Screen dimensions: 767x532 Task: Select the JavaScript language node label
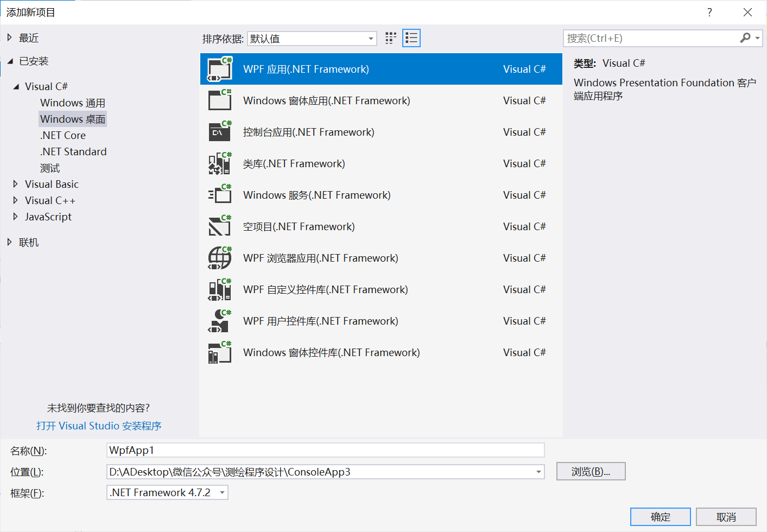click(x=48, y=217)
